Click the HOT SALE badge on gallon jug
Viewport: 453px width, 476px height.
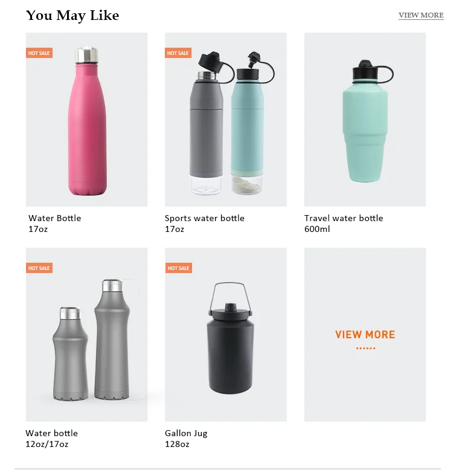pyautogui.click(x=179, y=268)
